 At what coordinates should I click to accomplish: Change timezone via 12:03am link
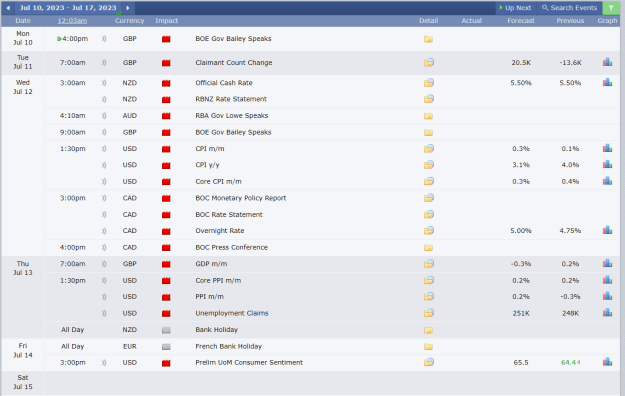pyautogui.click(x=72, y=21)
